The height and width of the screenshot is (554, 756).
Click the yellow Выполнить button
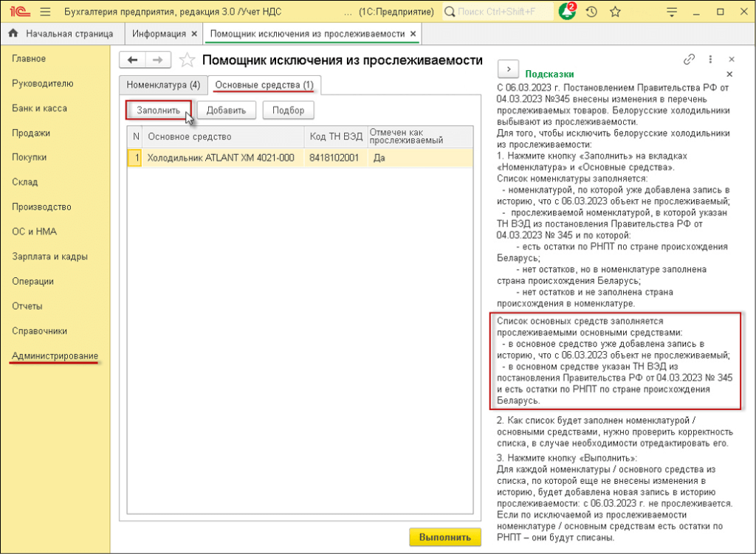445,537
